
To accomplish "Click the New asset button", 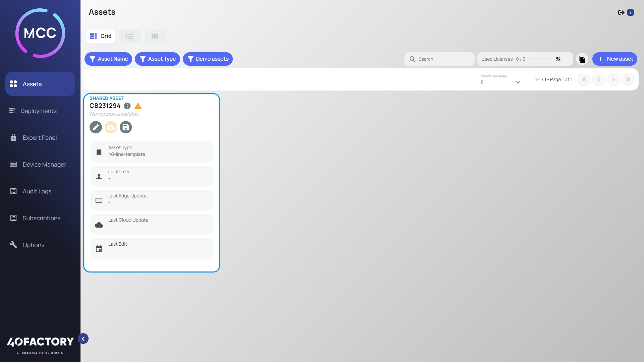I will [614, 59].
